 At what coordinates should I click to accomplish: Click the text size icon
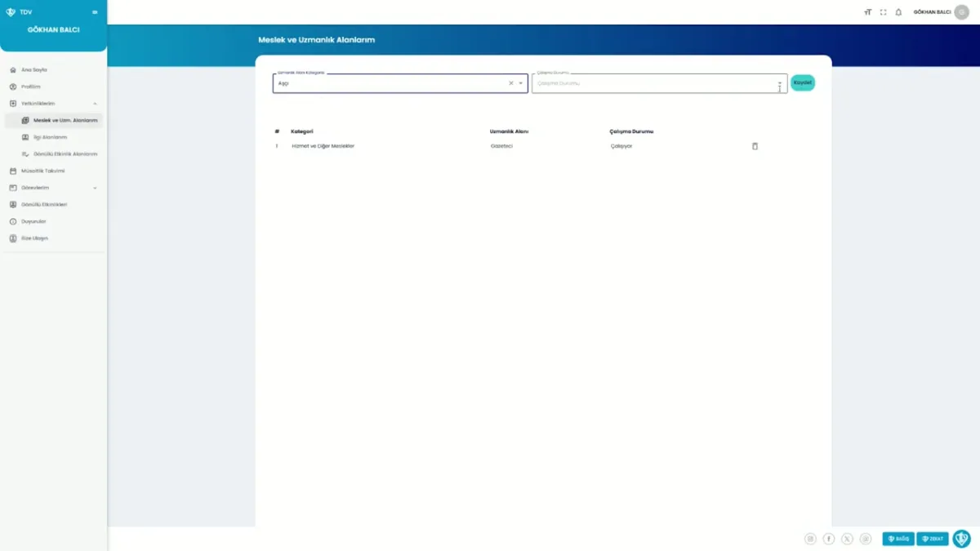(867, 12)
